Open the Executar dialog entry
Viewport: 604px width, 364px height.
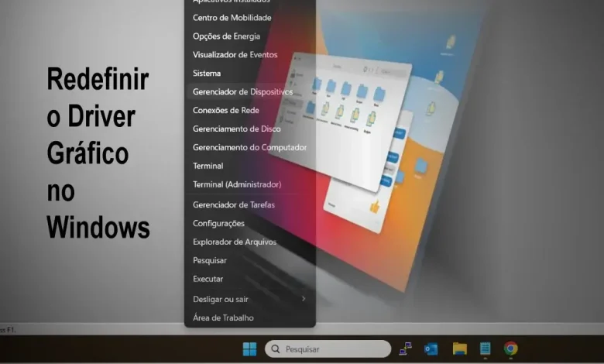[250, 279]
